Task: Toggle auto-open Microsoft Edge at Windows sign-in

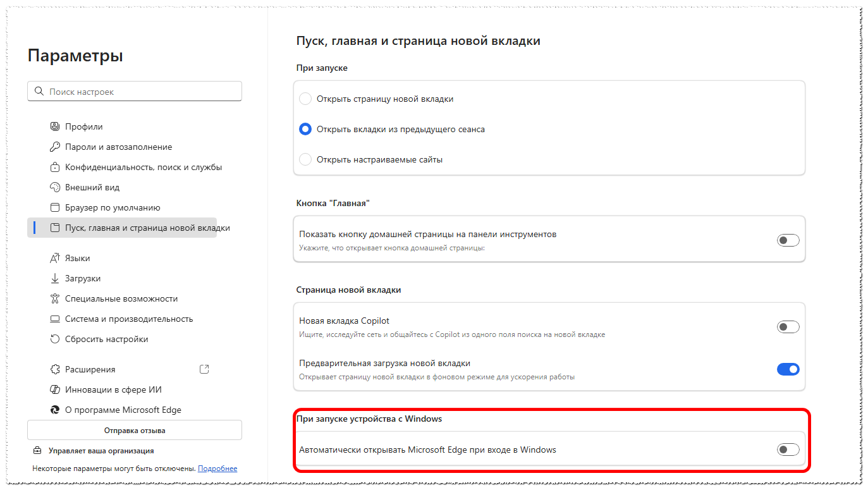Action: click(x=788, y=450)
